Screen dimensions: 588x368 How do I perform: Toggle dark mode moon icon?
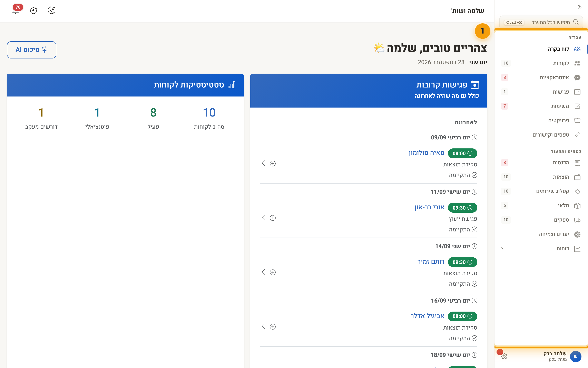51,10
